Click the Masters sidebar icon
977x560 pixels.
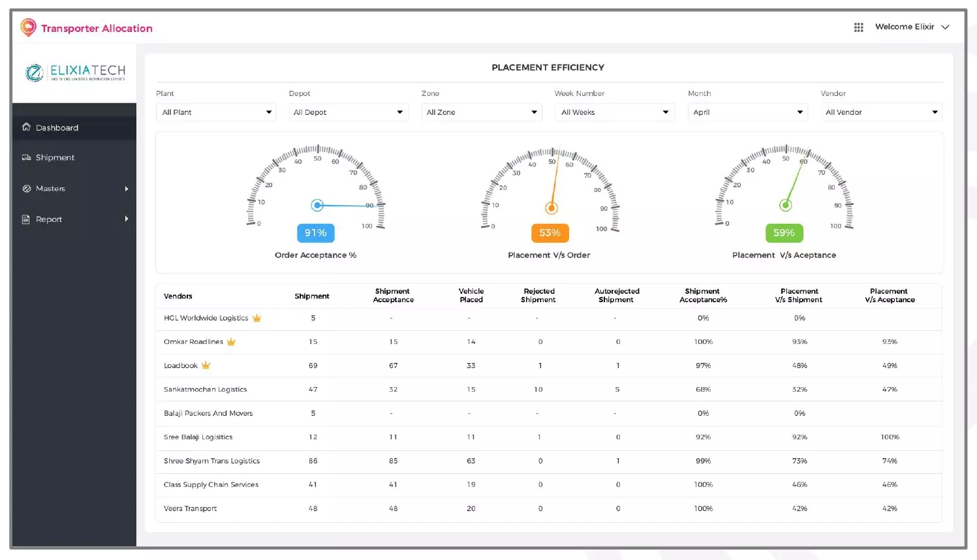pos(26,189)
